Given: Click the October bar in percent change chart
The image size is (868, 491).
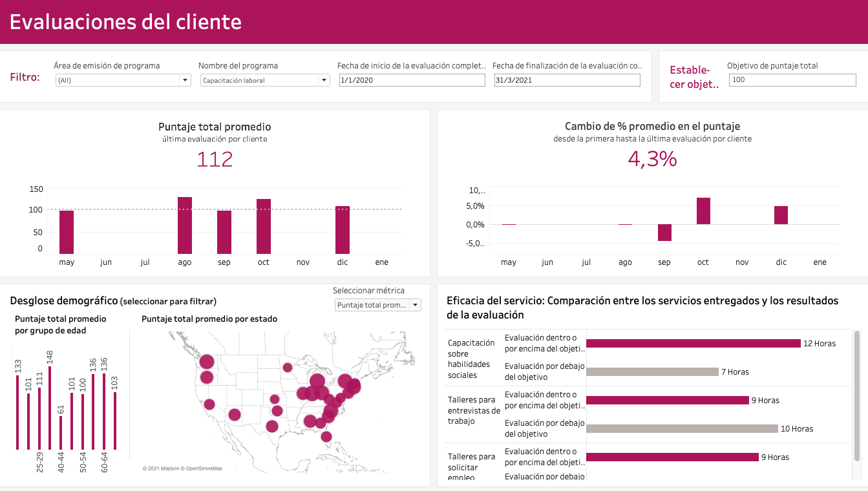Looking at the screenshot, I should tap(703, 211).
